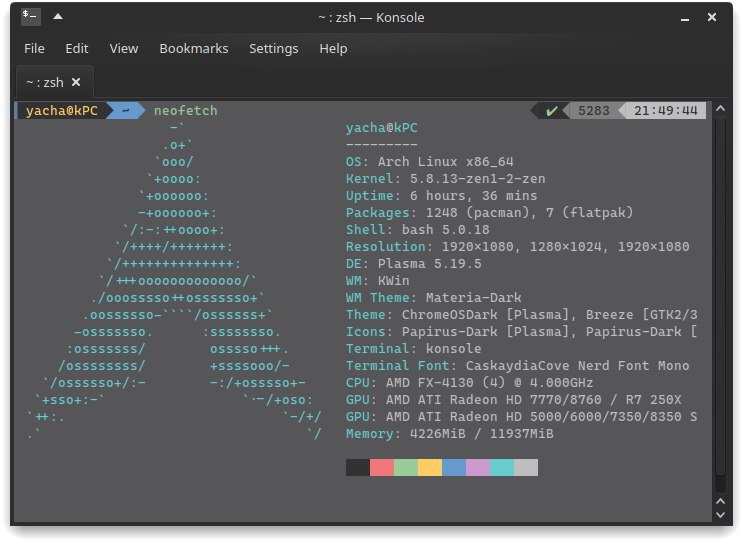Image resolution: width=743 pixels, height=540 pixels.
Task: Click the 'Uptime: 6 hours, 36 mins' line
Action: click(442, 196)
